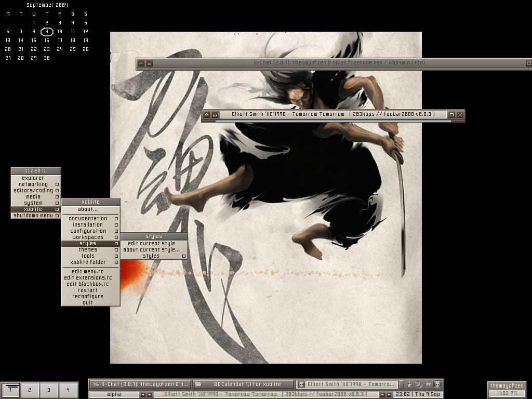Click the September 2004 calendar heading

coord(47,5)
